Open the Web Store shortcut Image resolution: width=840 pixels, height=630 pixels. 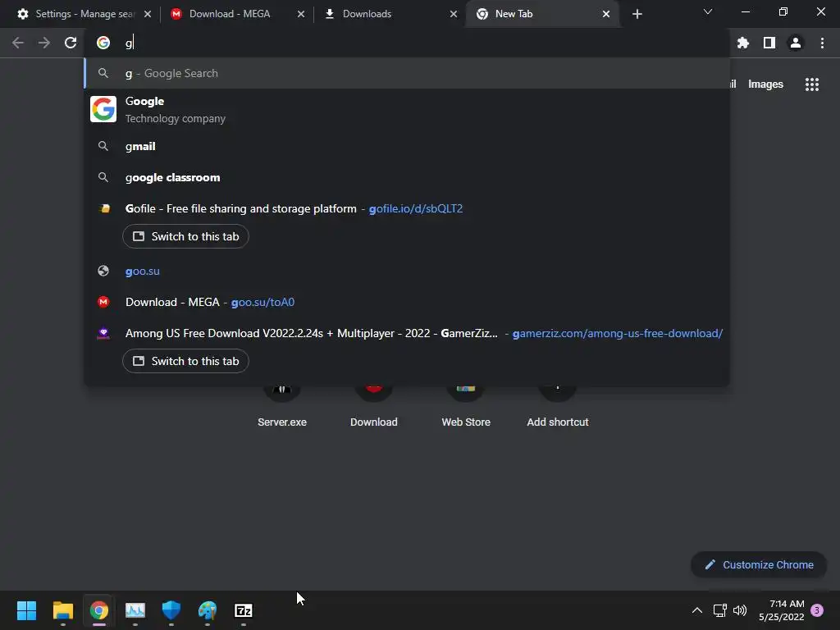pos(466,407)
